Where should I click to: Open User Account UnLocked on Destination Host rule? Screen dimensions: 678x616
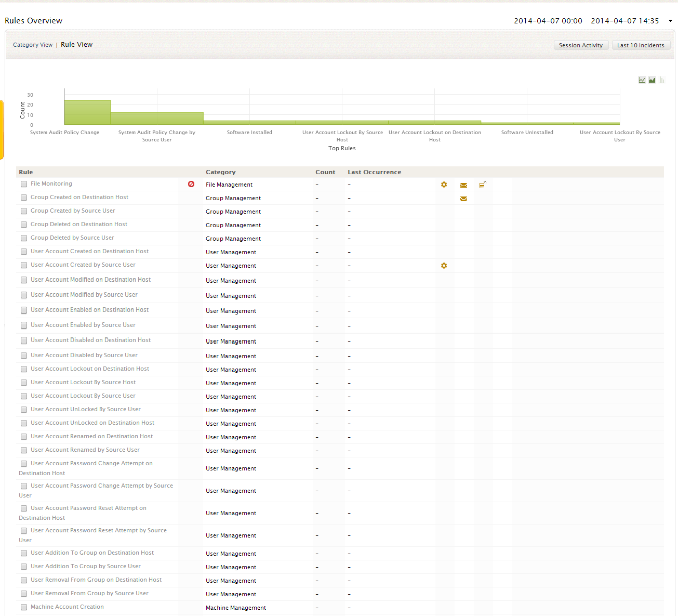point(92,423)
